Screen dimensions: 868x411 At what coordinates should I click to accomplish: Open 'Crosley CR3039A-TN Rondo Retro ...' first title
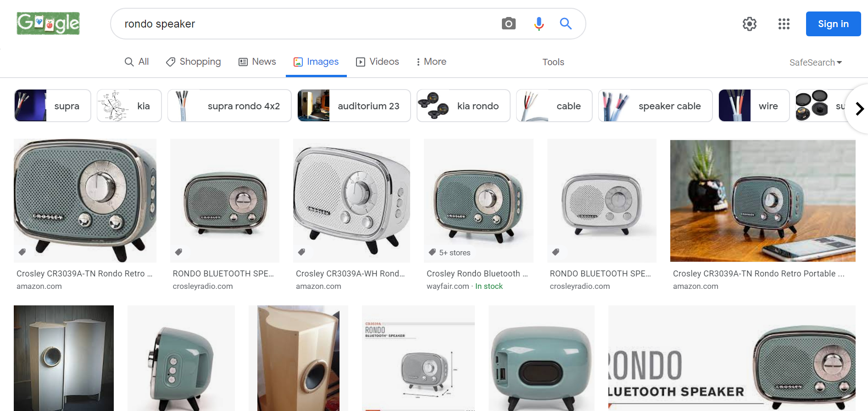pos(84,274)
